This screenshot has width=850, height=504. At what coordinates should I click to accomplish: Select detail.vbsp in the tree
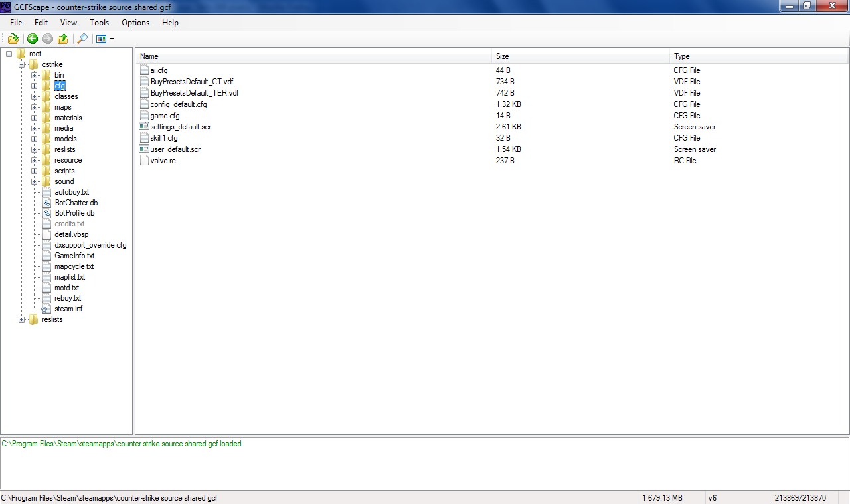click(71, 234)
